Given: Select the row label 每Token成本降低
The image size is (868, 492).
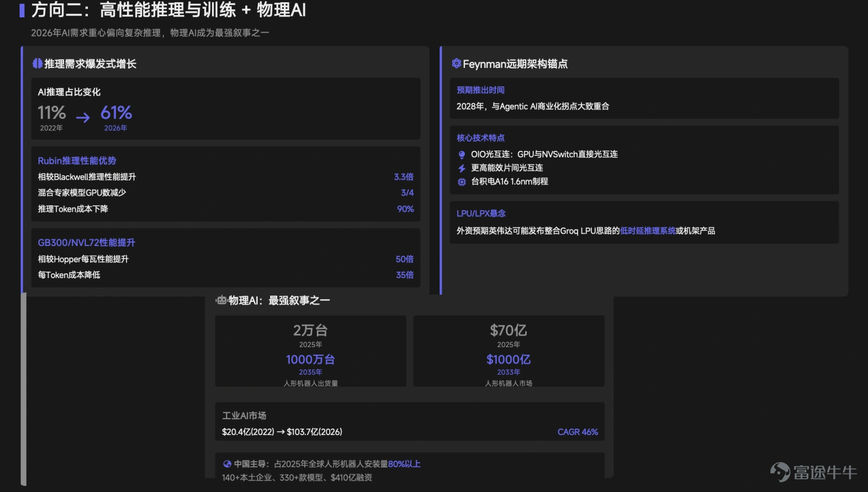Looking at the screenshot, I should coord(69,275).
